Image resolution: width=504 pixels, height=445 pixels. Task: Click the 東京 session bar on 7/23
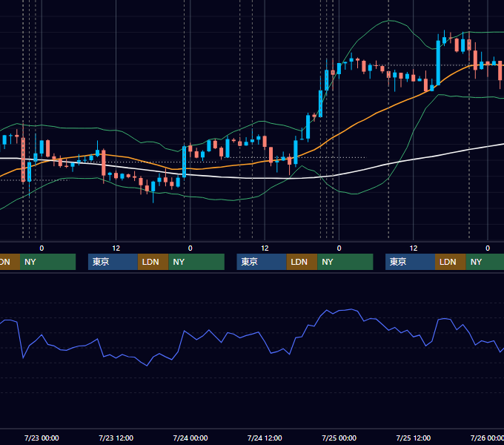(113, 262)
